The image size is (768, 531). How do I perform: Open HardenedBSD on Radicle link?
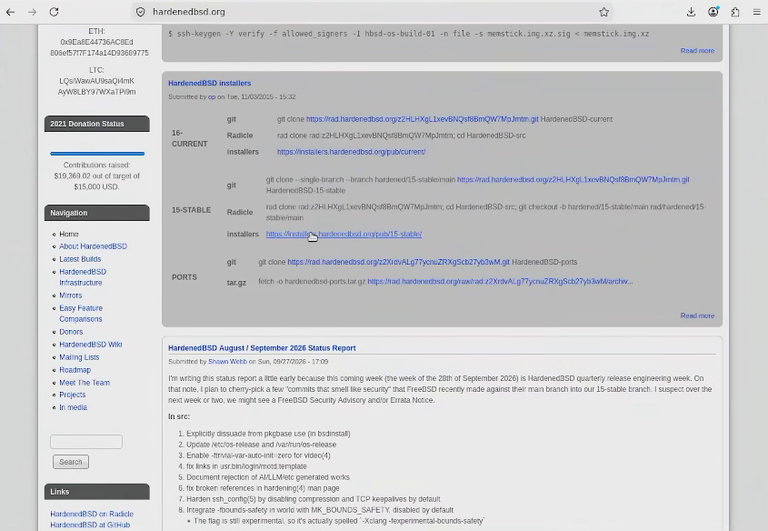(x=92, y=514)
